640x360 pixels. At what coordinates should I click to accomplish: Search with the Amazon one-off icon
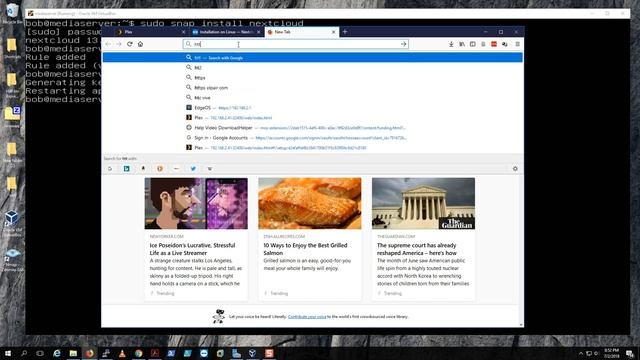tap(143, 169)
